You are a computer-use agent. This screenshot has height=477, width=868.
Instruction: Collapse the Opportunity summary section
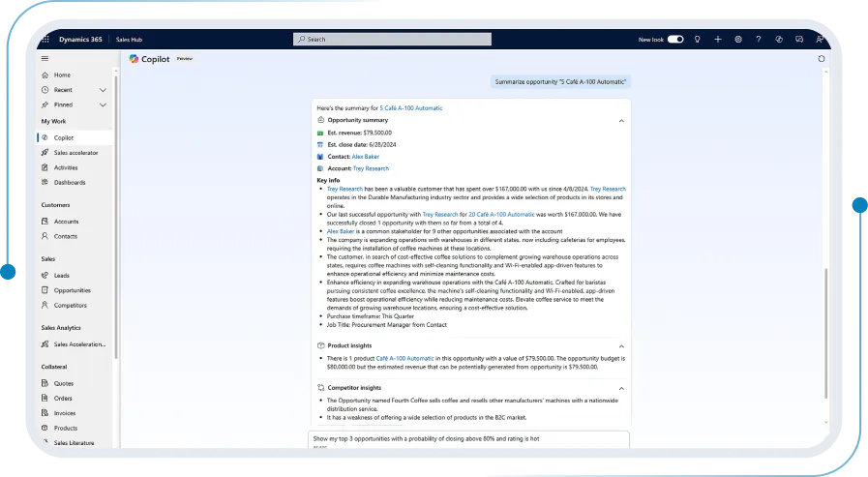(621, 121)
